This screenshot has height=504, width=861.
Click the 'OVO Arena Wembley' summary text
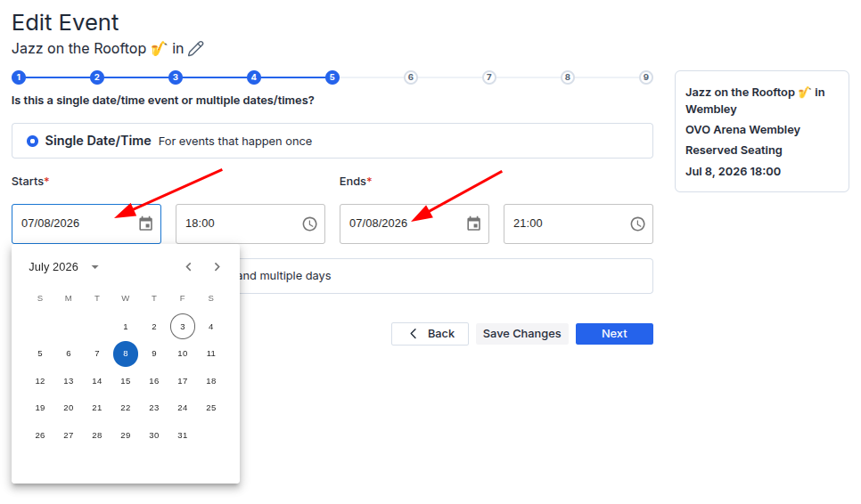point(742,130)
